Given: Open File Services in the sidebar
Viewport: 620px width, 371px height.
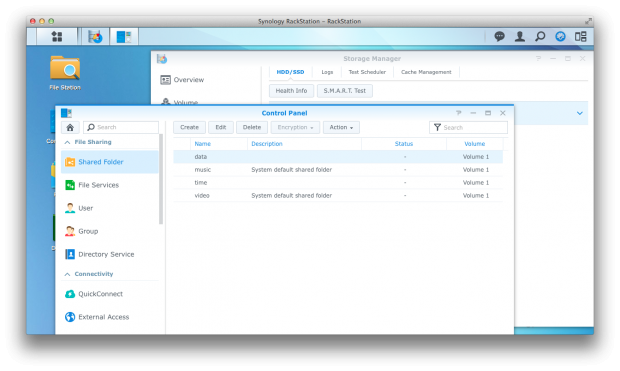Looking at the screenshot, I should [110, 185].
